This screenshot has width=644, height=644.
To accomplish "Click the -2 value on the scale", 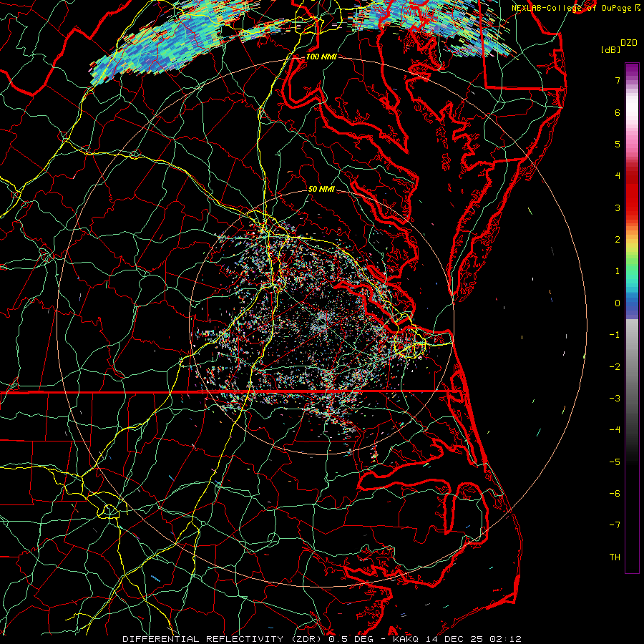I will click(615, 367).
